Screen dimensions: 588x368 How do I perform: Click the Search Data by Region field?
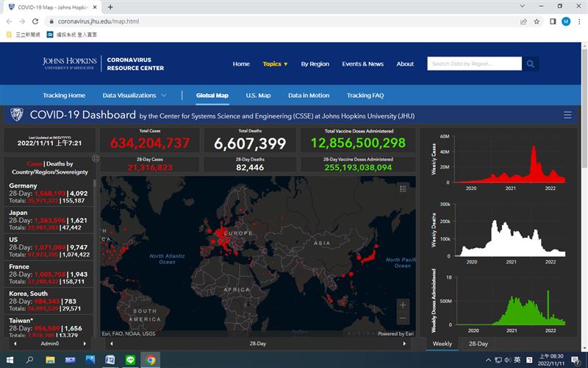[474, 64]
